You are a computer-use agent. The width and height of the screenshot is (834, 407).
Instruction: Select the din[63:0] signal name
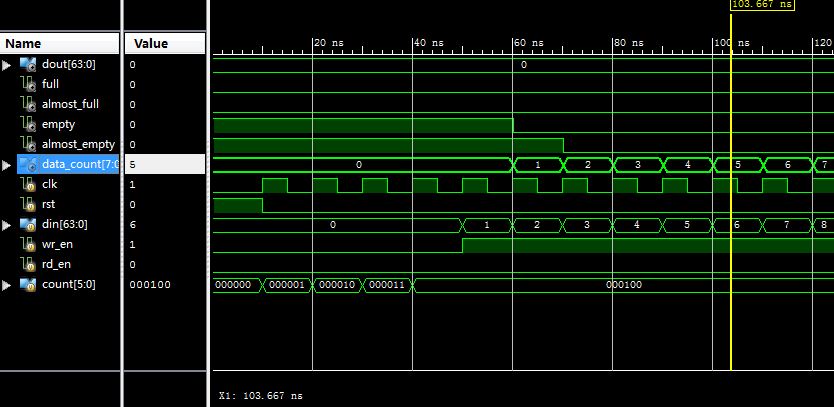[64, 225]
